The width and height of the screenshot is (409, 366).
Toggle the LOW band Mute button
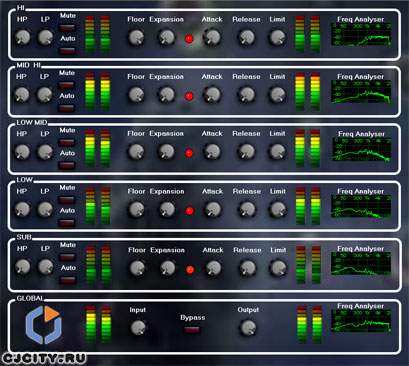67,200
